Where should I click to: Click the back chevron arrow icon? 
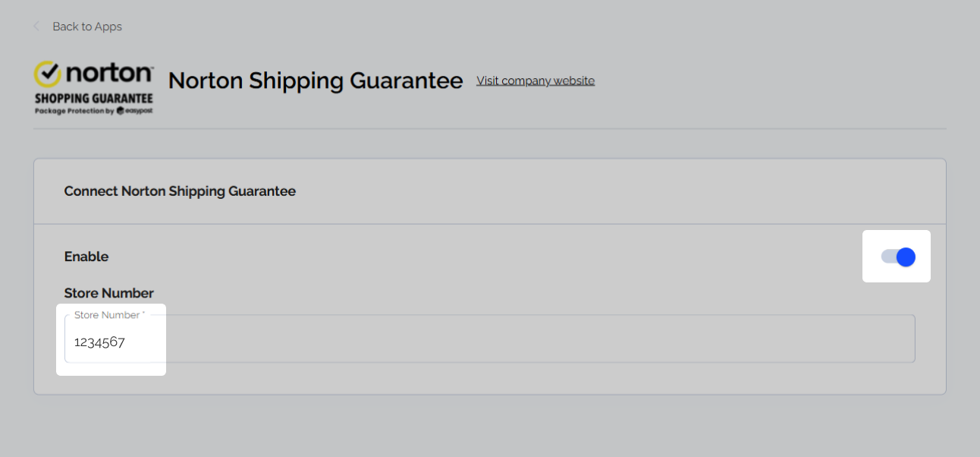tap(36, 27)
